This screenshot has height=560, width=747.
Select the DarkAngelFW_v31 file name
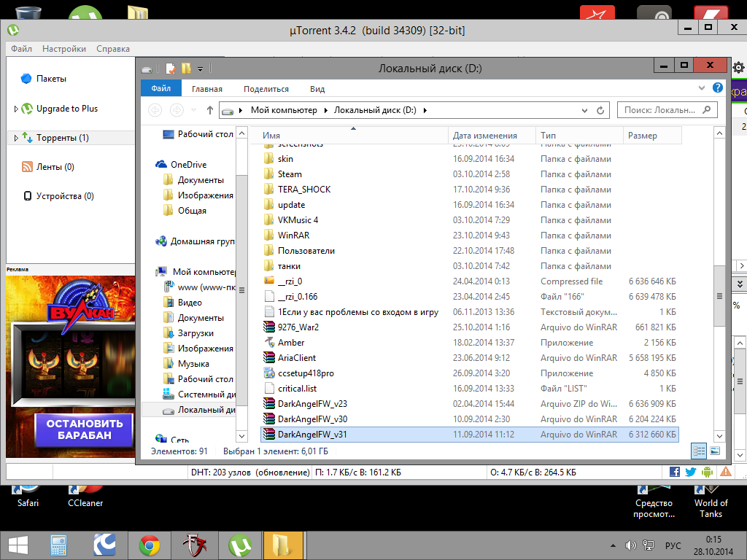[312, 435]
